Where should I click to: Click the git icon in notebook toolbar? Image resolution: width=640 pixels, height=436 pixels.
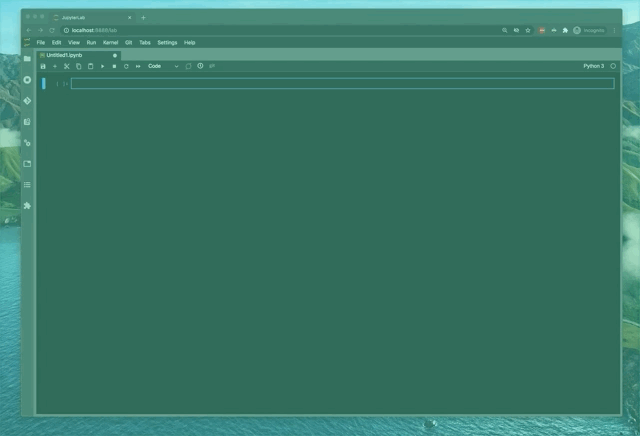tap(212, 66)
